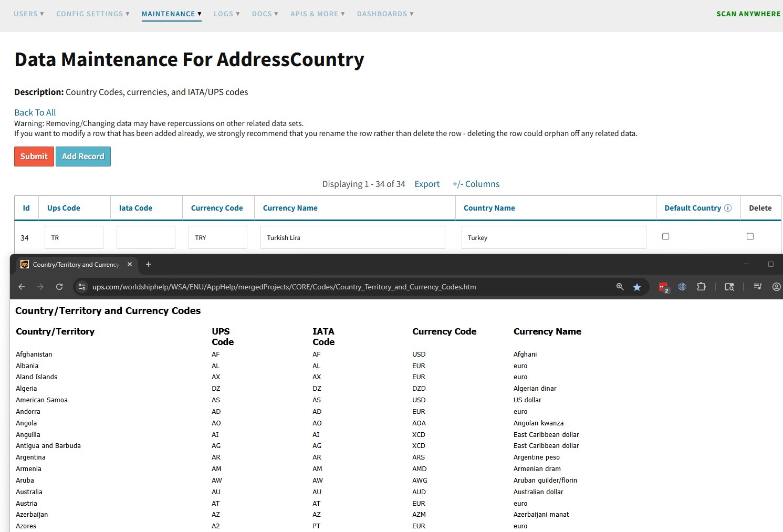The image size is (783, 532).
Task: Open the browser profile avatar
Action: [777, 287]
